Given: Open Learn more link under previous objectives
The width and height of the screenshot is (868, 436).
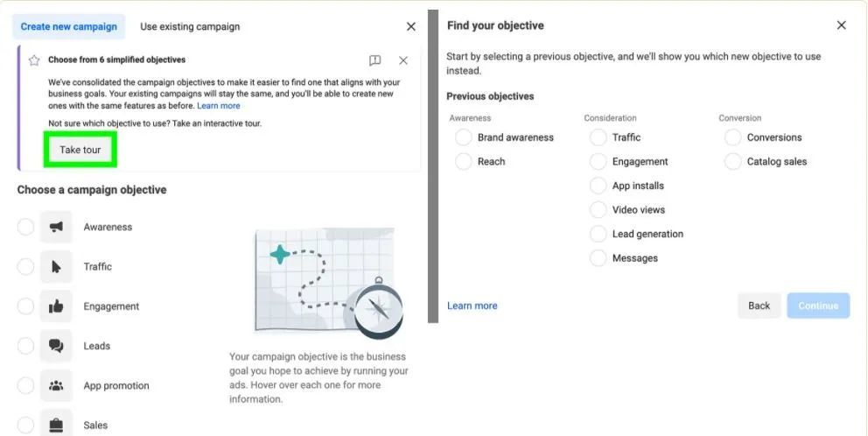Looking at the screenshot, I should click(x=472, y=306).
